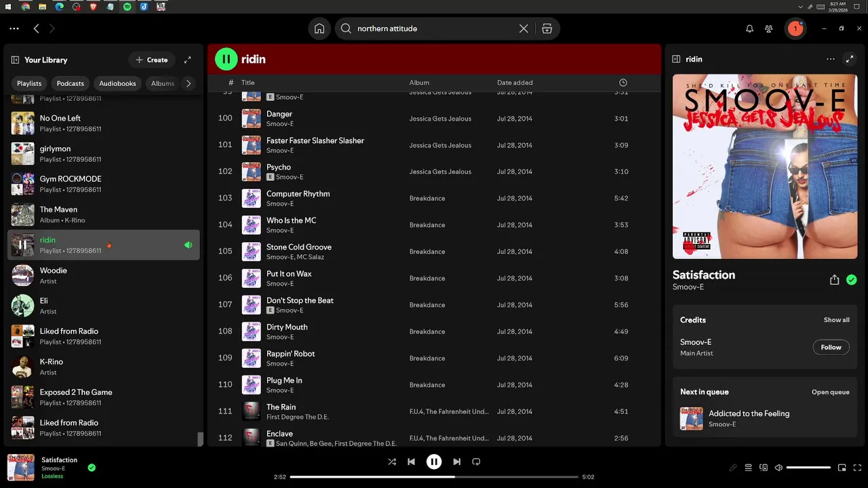The image size is (868, 488).
Task: Sort tracks by Title column
Action: tap(248, 83)
